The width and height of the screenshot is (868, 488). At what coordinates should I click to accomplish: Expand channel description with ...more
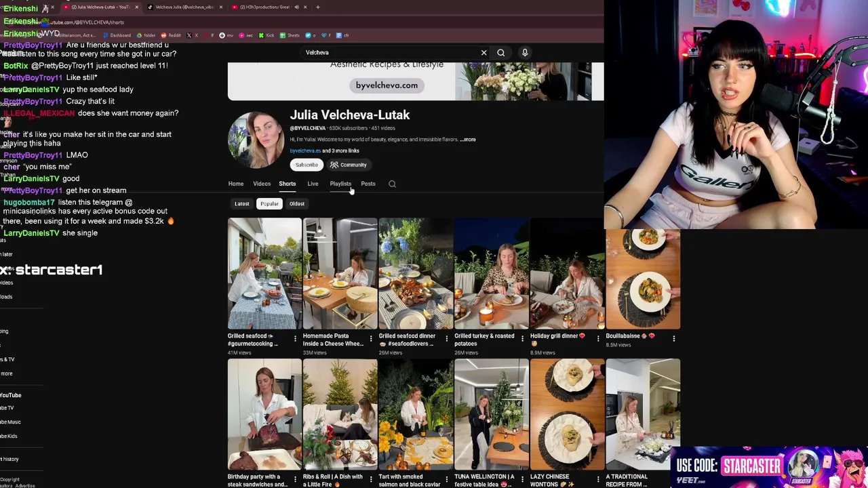(x=468, y=140)
